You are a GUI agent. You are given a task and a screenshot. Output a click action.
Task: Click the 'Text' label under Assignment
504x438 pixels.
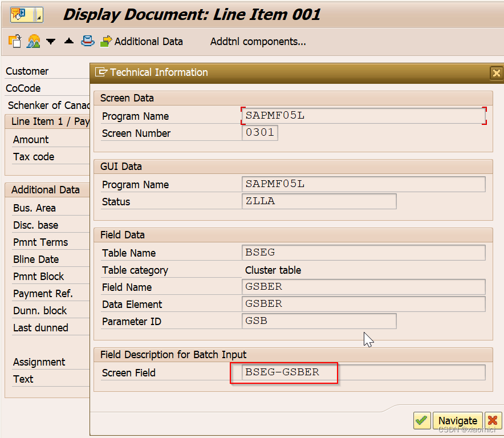(23, 379)
